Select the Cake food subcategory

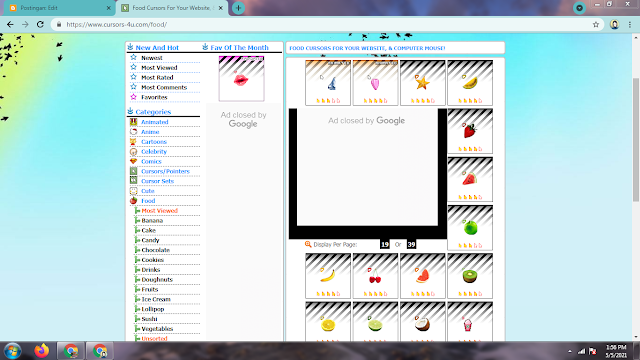(x=149, y=230)
